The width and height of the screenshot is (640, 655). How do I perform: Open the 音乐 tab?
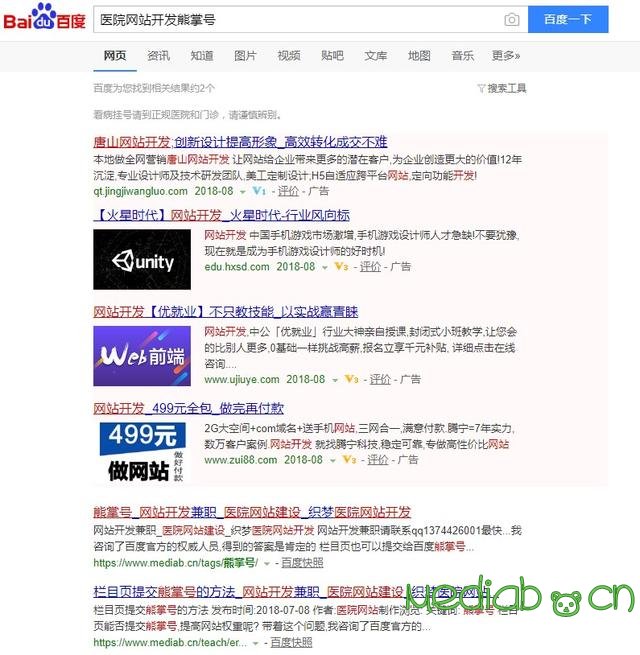[462, 56]
